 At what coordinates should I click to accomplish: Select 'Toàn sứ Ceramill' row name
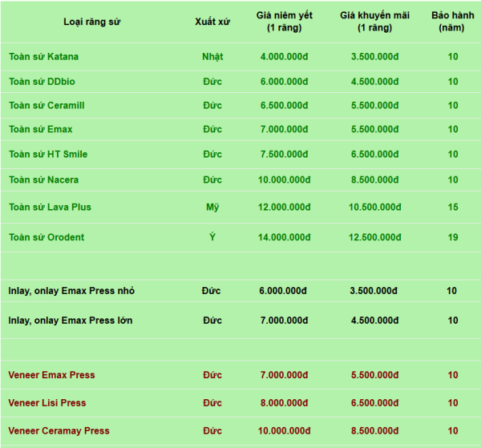[x=46, y=106]
